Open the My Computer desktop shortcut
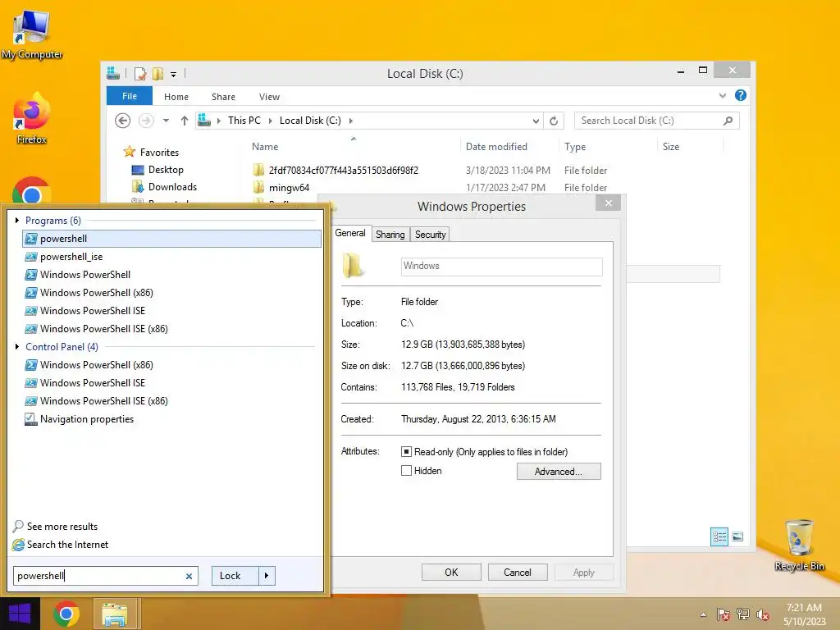This screenshot has width=840, height=630. pyautogui.click(x=32, y=34)
